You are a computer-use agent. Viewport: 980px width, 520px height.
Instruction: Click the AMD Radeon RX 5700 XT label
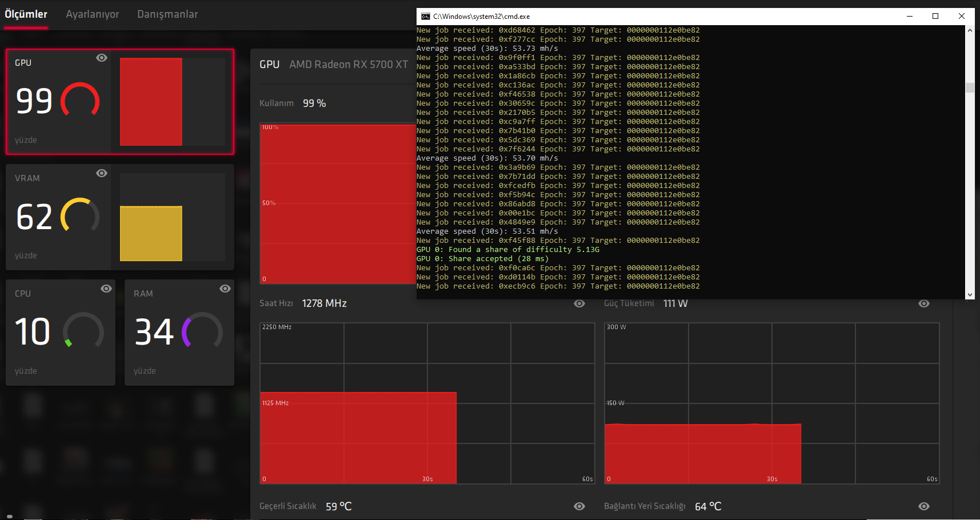(x=349, y=65)
